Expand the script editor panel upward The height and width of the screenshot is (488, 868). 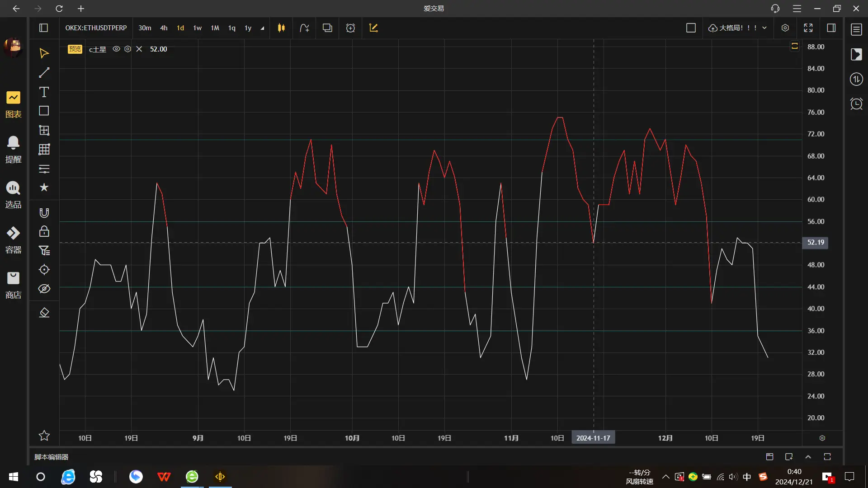[x=808, y=457]
